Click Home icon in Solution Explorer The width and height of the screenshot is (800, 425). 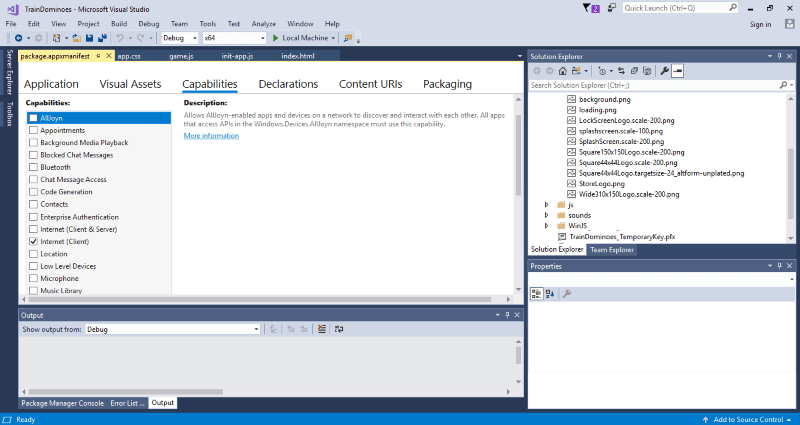coord(562,71)
